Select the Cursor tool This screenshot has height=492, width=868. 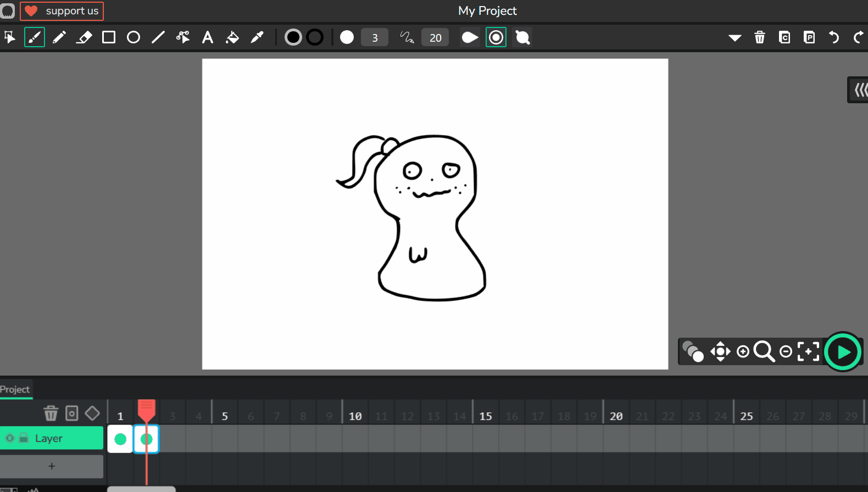10,37
